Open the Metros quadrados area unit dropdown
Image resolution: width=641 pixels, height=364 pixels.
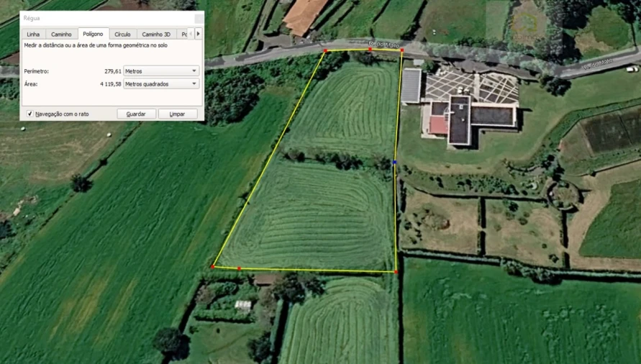coord(161,84)
